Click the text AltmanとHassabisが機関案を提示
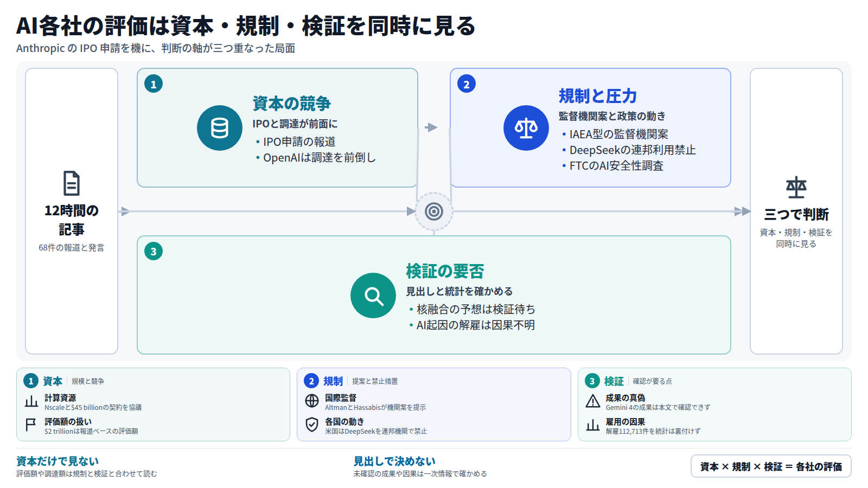 tap(375, 408)
